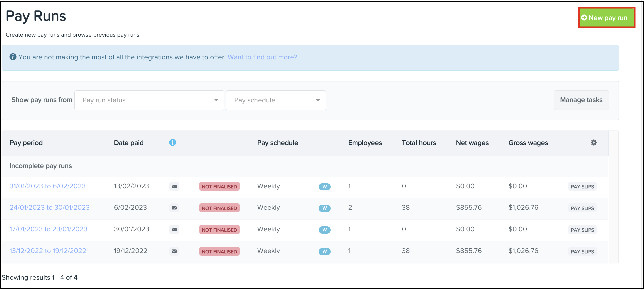Click the table settings gear icon
This screenshot has height=290, width=644.
point(593,143)
